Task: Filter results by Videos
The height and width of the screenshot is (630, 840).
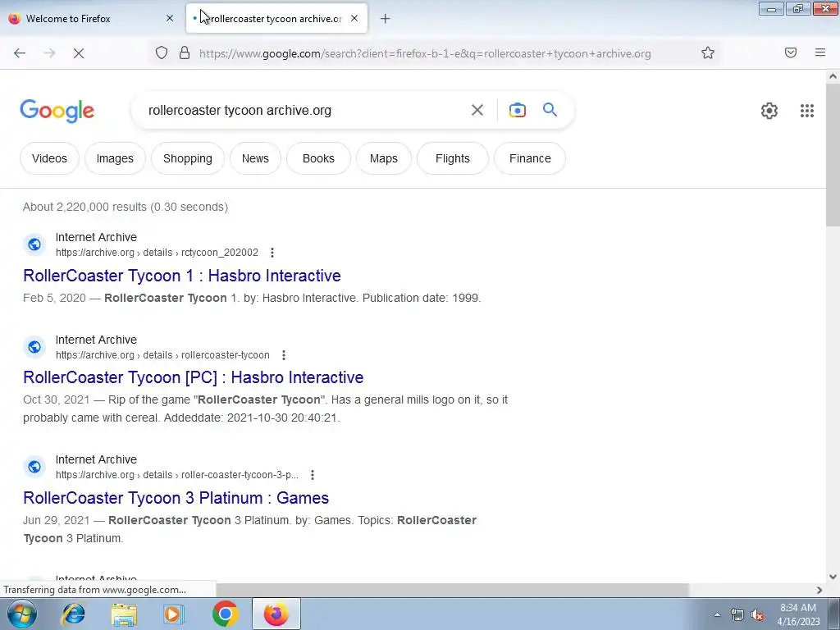Action: (49, 158)
